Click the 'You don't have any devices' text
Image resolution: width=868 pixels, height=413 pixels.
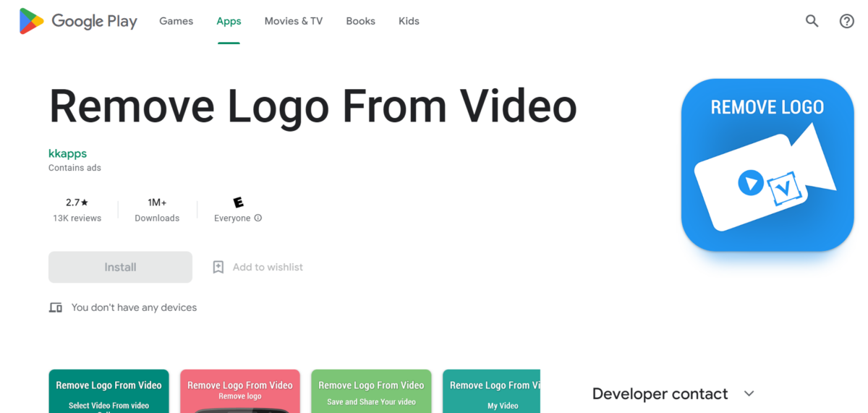pos(134,307)
